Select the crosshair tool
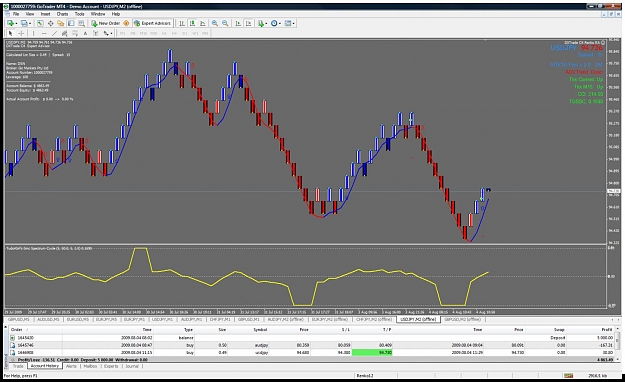This screenshot has height=382, width=625. [x=21, y=33]
